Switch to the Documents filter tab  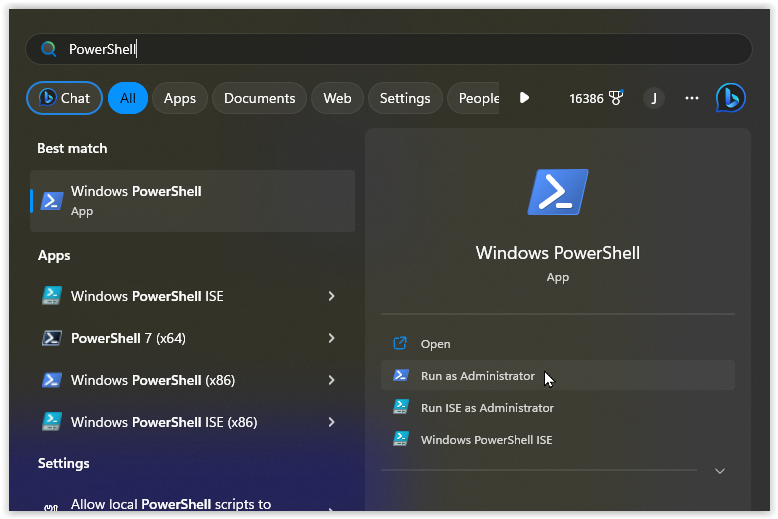click(x=259, y=98)
